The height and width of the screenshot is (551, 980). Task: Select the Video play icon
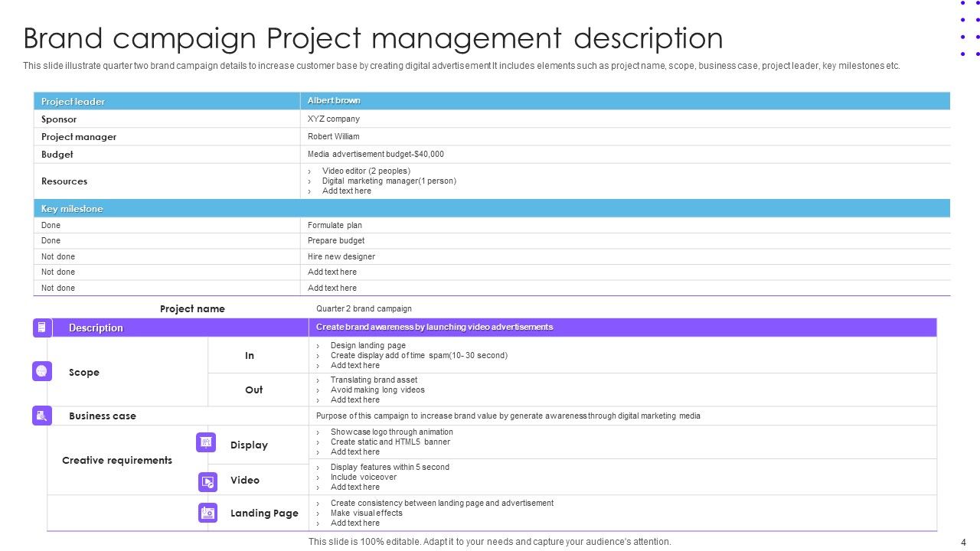pyautogui.click(x=207, y=482)
